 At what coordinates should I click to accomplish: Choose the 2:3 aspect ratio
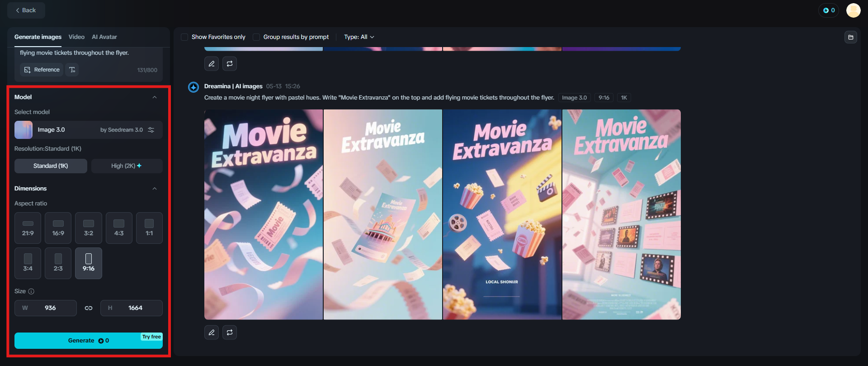pyautogui.click(x=58, y=263)
